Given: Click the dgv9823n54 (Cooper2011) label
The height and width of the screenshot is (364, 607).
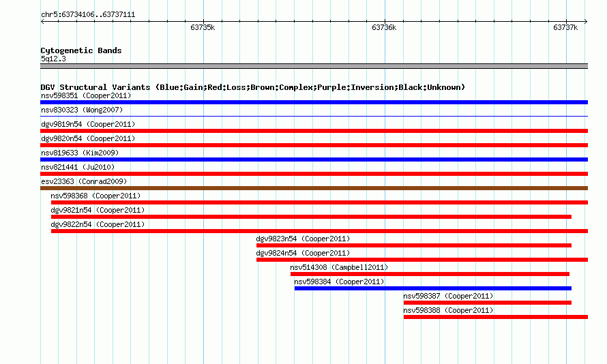Looking at the screenshot, I should (303, 239).
